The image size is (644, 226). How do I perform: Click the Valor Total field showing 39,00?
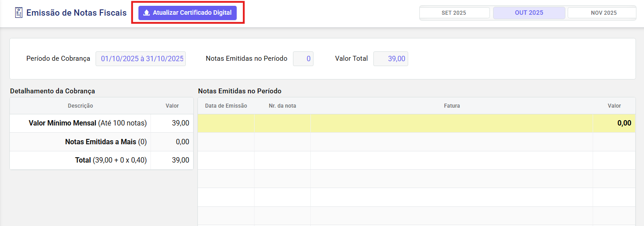tap(391, 59)
